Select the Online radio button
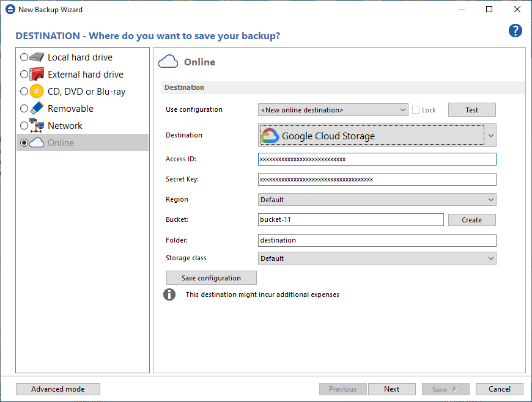532x402 pixels. pyautogui.click(x=24, y=143)
